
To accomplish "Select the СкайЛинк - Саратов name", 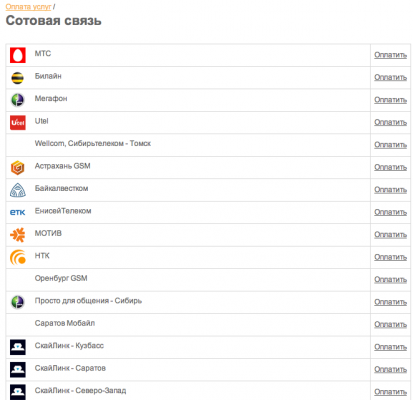I will tap(70, 368).
